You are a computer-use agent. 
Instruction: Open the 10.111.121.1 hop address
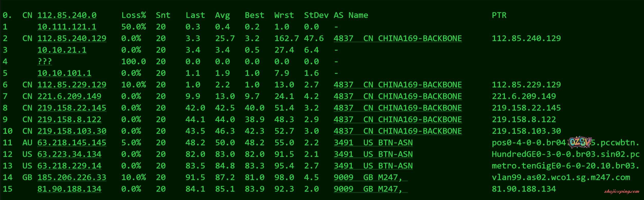point(67,27)
